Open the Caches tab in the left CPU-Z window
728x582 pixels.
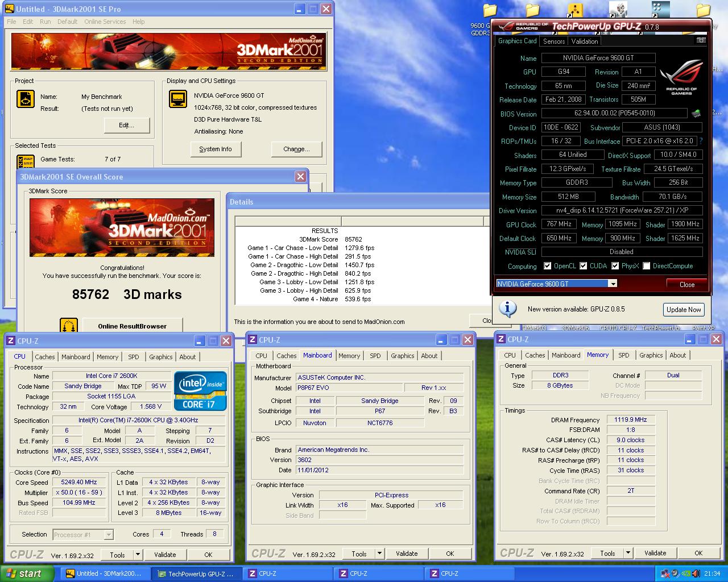pyautogui.click(x=45, y=357)
